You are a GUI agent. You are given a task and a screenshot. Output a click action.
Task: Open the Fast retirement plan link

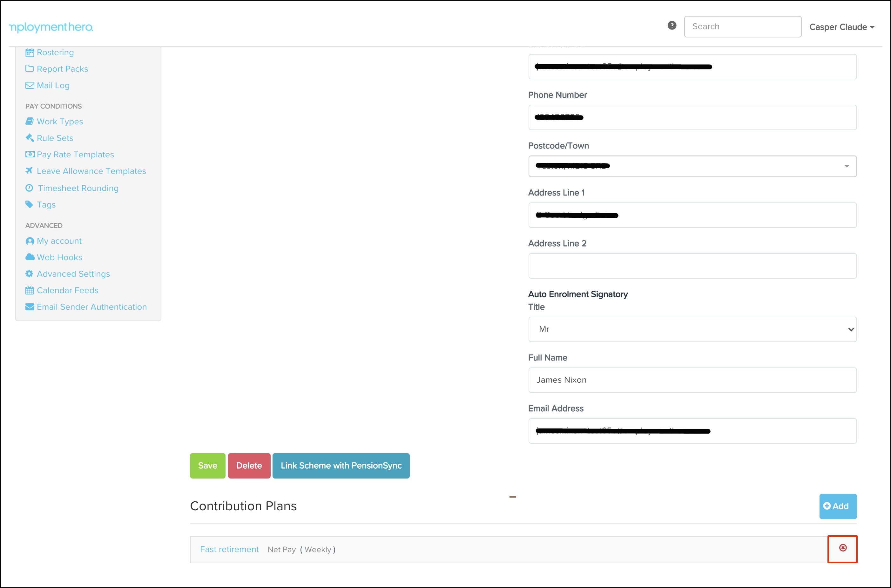229,549
